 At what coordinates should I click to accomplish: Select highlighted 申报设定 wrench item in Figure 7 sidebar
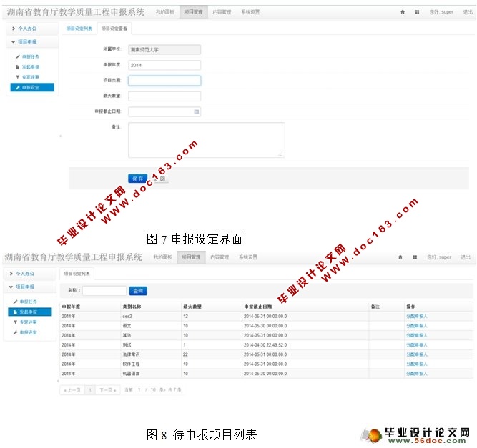pyautogui.click(x=32, y=88)
